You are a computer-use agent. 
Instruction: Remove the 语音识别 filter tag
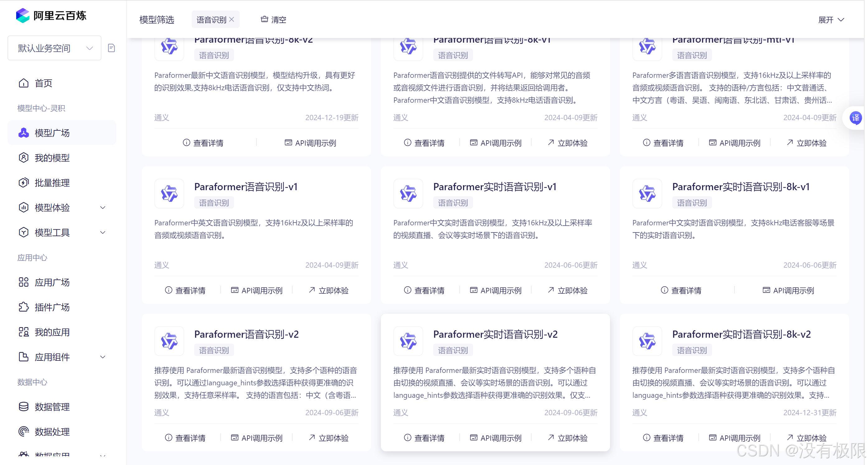tap(232, 20)
